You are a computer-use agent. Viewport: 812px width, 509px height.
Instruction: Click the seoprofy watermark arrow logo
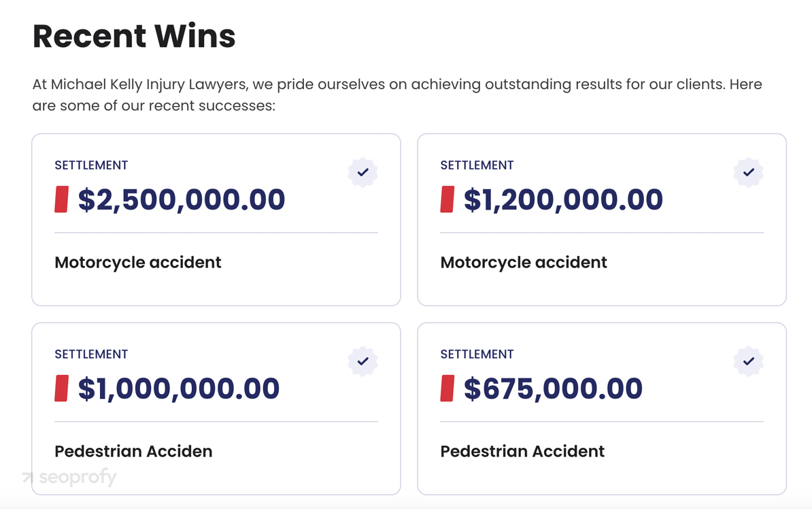point(27,477)
